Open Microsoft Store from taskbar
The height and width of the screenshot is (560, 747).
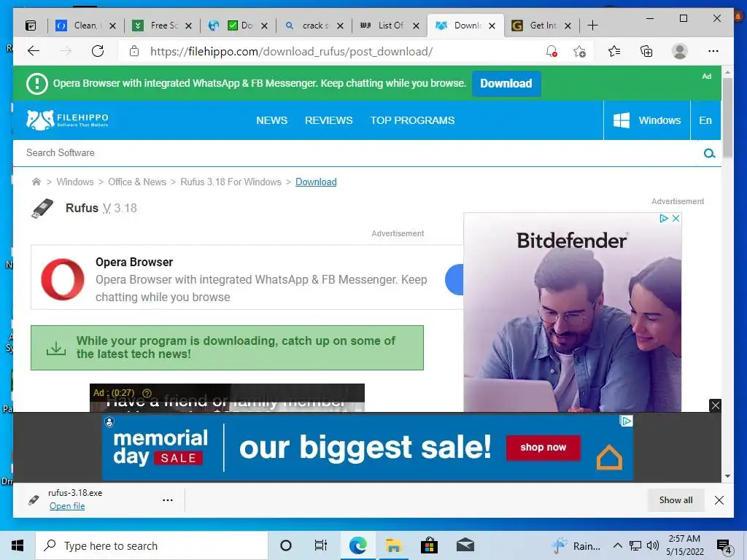click(x=429, y=545)
